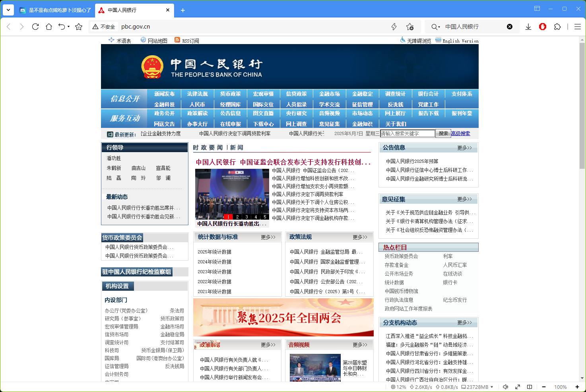
Task: Open the group photo news thumbnail
Action: [x=232, y=194]
